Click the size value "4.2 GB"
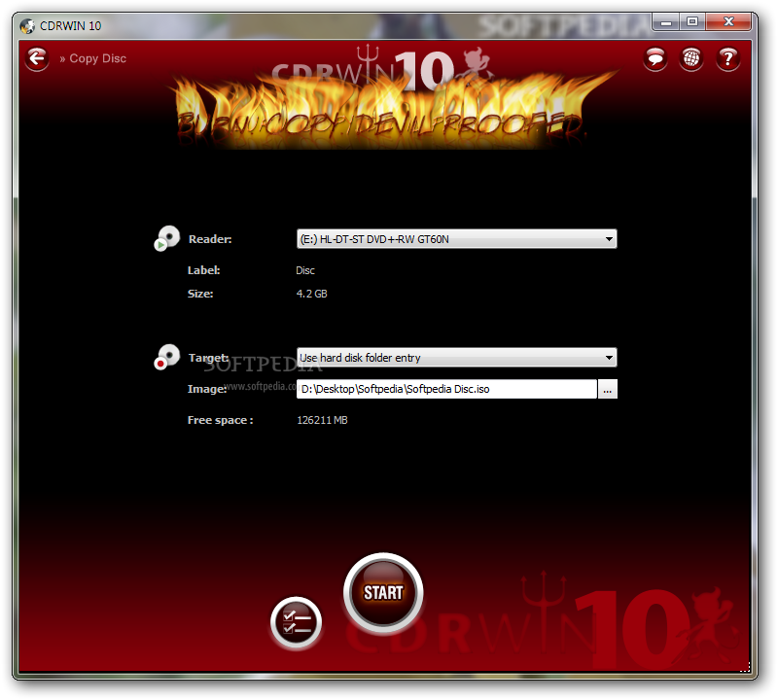 pos(311,294)
